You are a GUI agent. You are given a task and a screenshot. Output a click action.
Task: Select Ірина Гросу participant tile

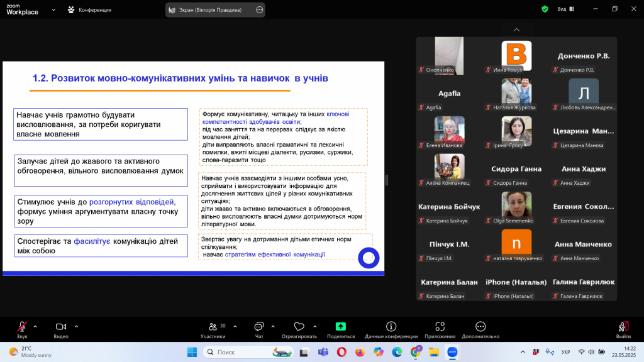516,131
